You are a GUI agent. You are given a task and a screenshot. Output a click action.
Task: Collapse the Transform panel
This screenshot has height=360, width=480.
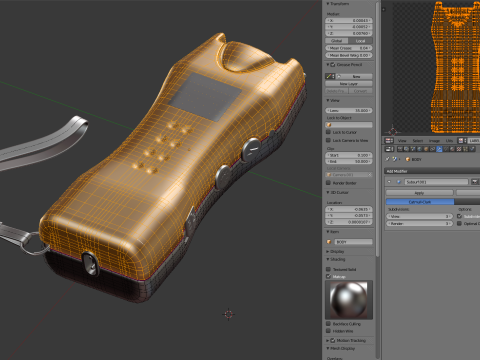click(328, 4)
